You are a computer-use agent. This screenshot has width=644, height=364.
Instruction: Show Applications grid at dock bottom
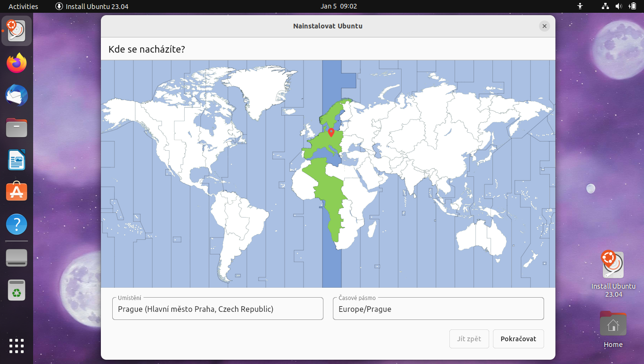tap(17, 346)
